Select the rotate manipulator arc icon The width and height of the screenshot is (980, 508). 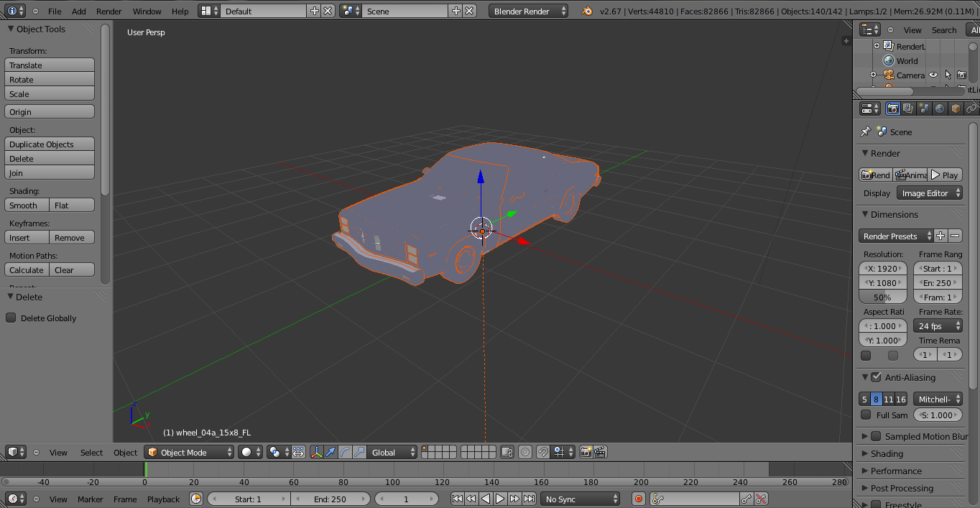pyautogui.click(x=345, y=452)
